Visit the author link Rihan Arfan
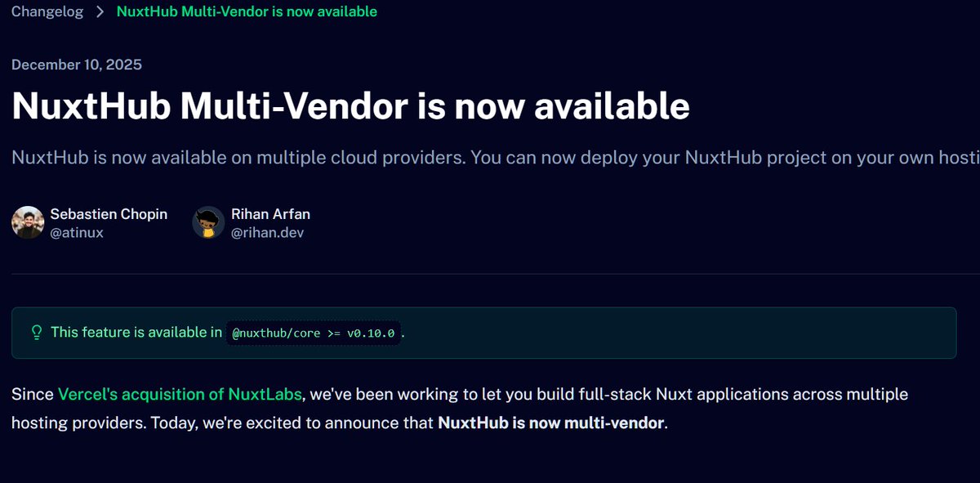The width and height of the screenshot is (980, 483). click(x=270, y=214)
